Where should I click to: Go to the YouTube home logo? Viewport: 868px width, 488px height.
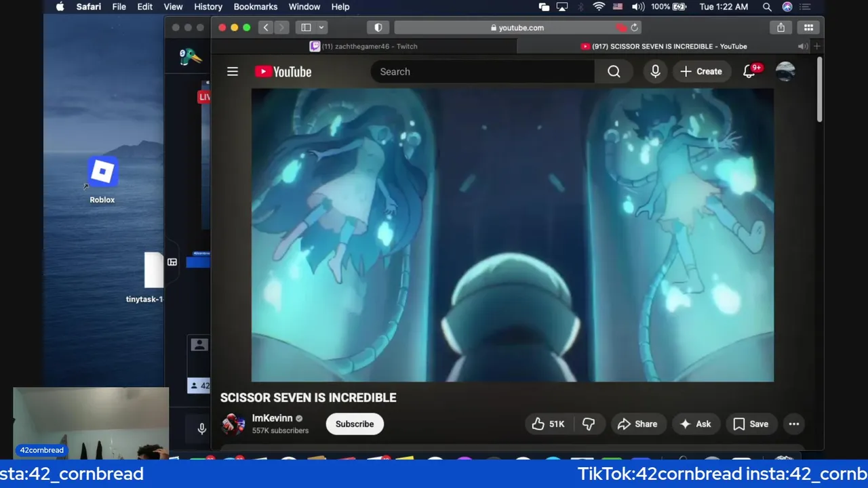point(283,72)
